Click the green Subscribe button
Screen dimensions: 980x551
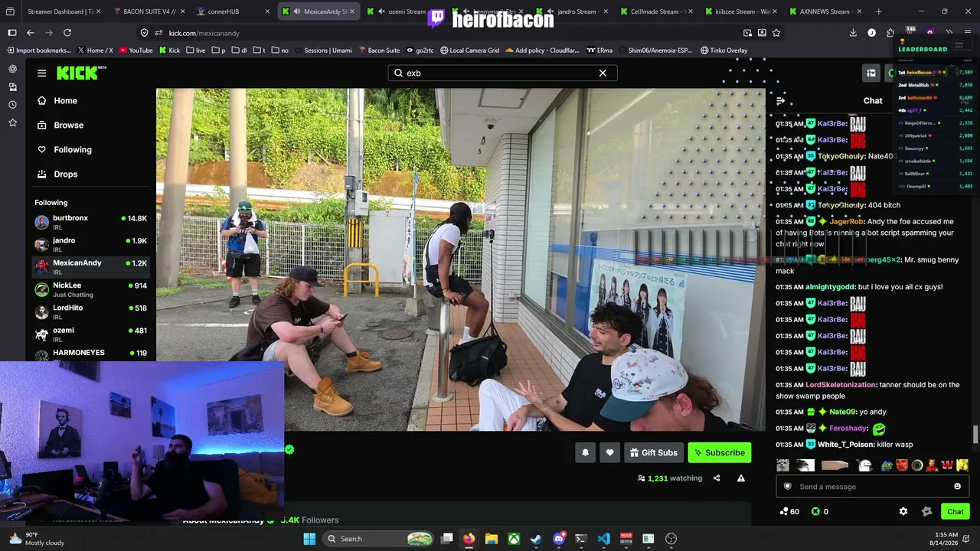pyautogui.click(x=720, y=452)
